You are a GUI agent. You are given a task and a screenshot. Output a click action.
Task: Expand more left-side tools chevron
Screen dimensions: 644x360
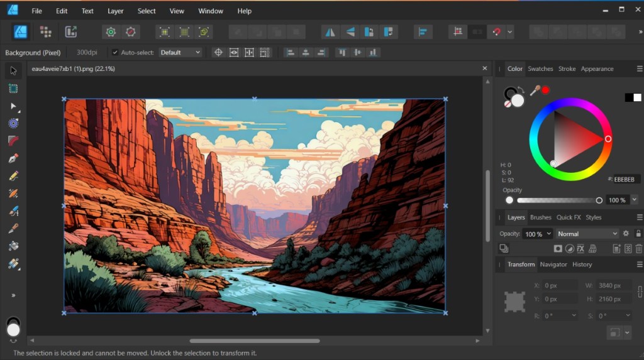(13, 295)
